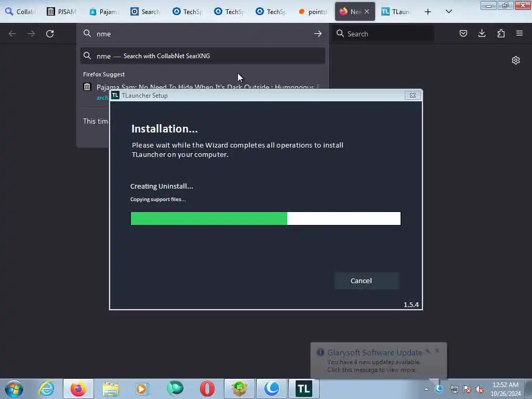The height and width of the screenshot is (399, 532).
Task: Click the Firefox search box
Action: [x=383, y=34]
